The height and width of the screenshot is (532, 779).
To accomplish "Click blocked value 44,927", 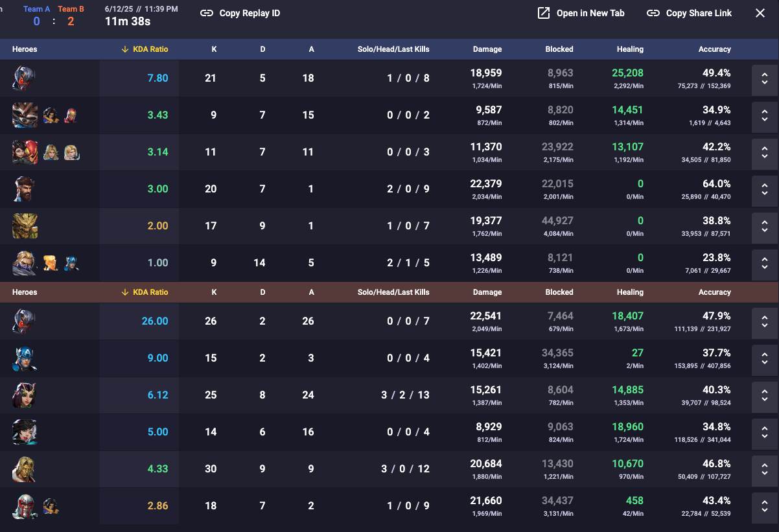I will [557, 221].
